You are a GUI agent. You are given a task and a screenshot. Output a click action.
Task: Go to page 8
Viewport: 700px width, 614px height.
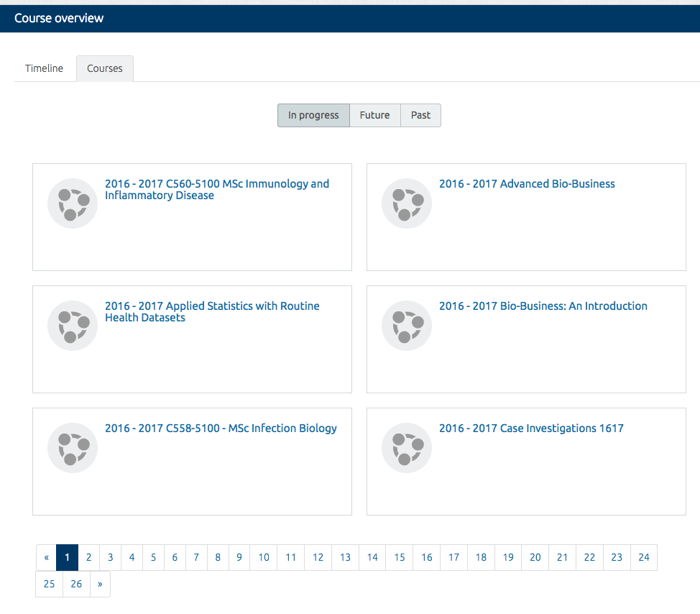pos(218,557)
